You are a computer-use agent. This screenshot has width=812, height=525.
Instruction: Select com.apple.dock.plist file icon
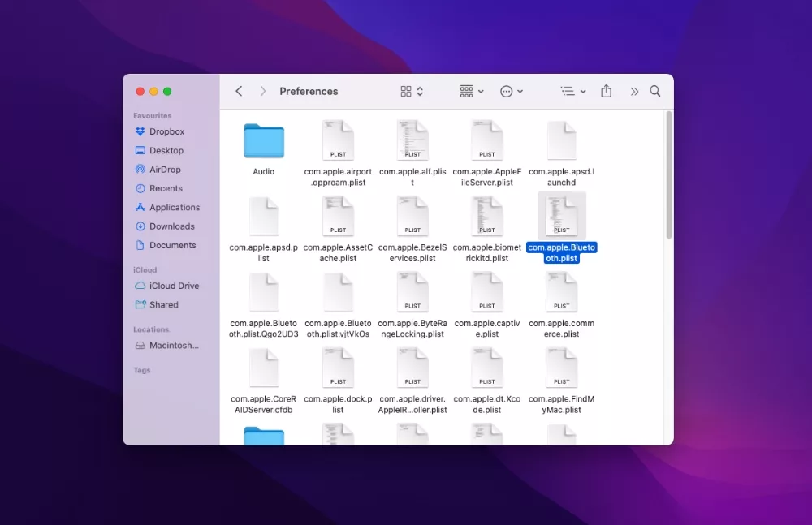(338, 368)
